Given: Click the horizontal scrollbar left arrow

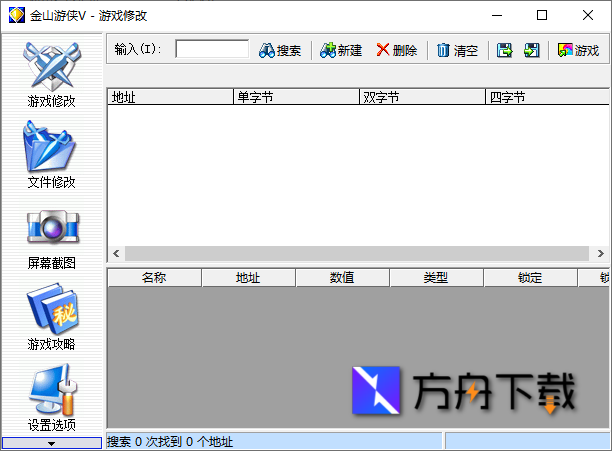Looking at the screenshot, I should (x=116, y=254).
